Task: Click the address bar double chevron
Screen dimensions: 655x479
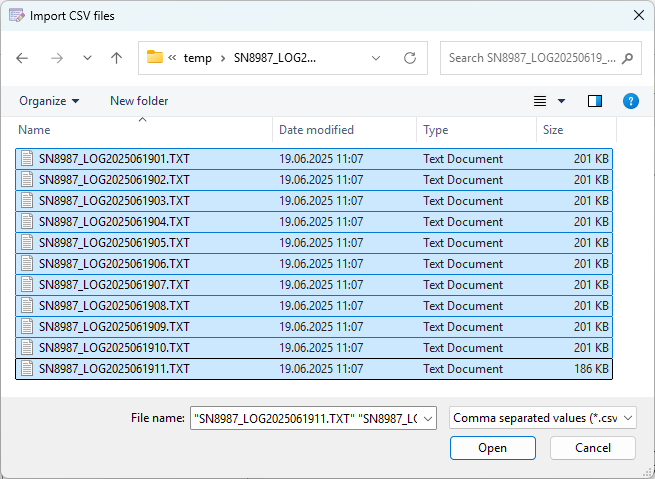Action: 172,58
